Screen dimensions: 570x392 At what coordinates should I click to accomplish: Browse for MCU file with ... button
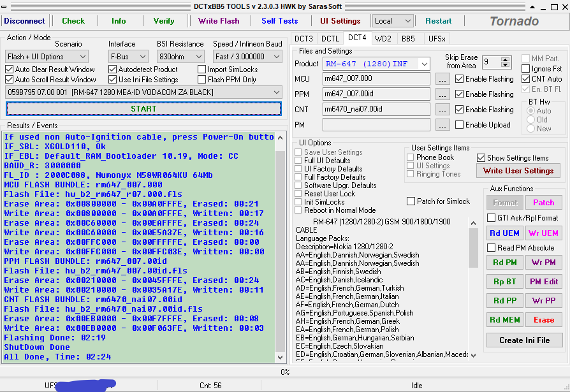pyautogui.click(x=442, y=79)
